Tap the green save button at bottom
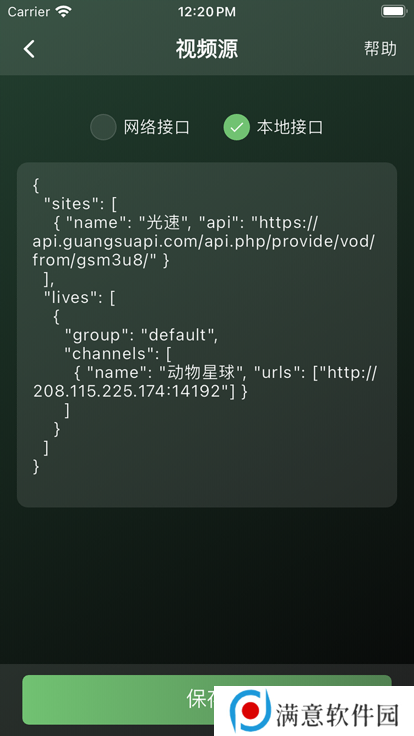 pyautogui.click(x=207, y=699)
